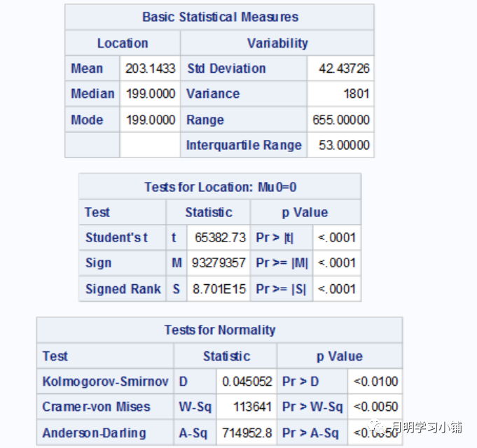The width and height of the screenshot is (477, 448).
Task: Click Sign test statistic 93279357
Action: pos(219,263)
